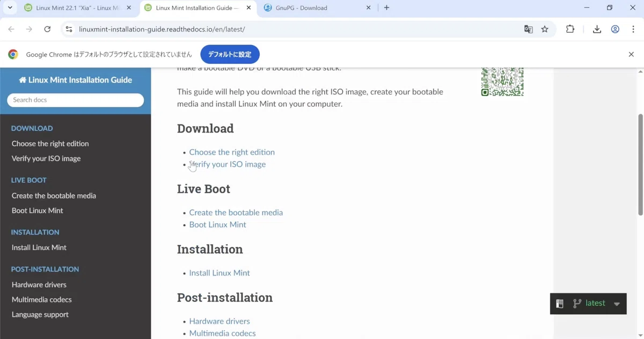Open sidebar Install Linux Mint
This screenshot has height=339, width=644.
(39, 248)
